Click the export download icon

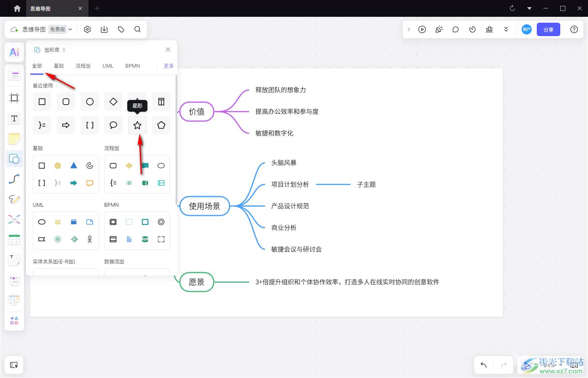click(x=104, y=29)
